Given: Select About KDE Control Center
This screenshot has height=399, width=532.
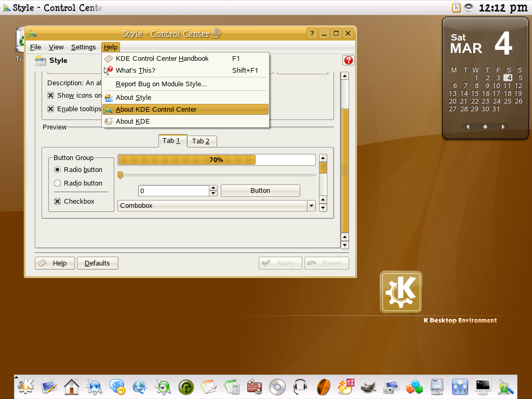Looking at the screenshot, I should click(185, 109).
